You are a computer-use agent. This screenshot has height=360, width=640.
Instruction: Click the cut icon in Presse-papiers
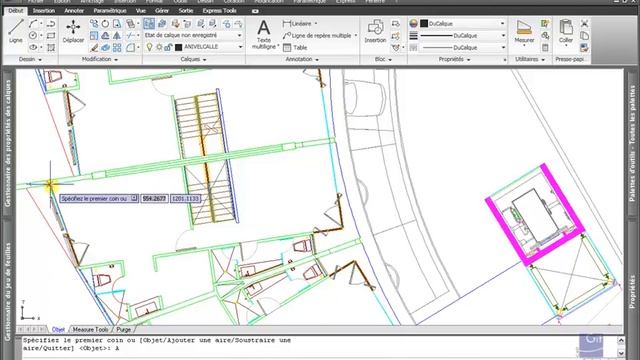(x=584, y=24)
